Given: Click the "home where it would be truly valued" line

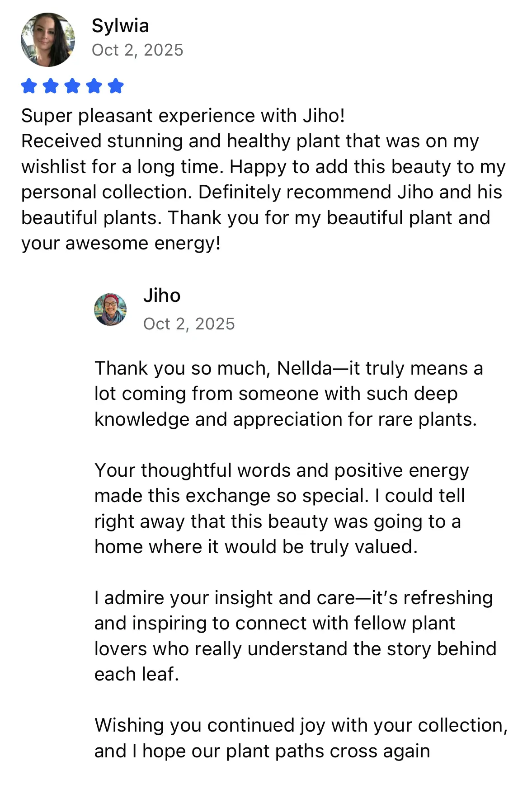Looking at the screenshot, I should (256, 547).
